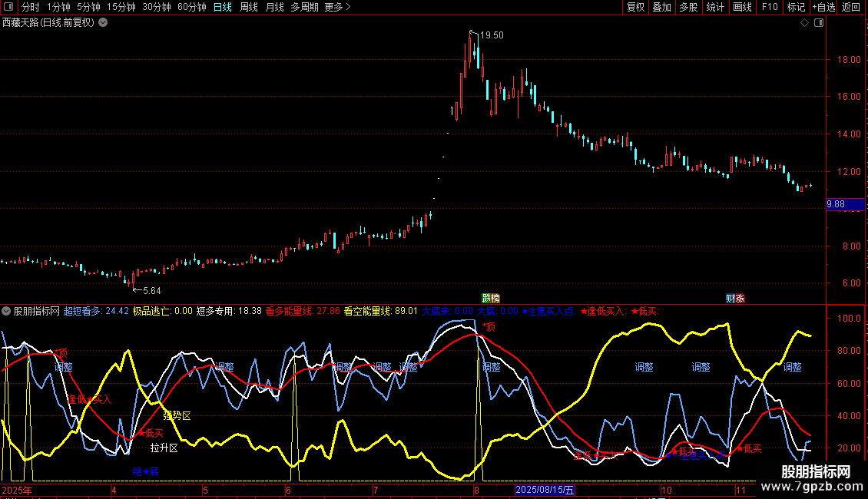
Task: Click the 极品逃亡: 0.00 indicator value
Action: [163, 312]
